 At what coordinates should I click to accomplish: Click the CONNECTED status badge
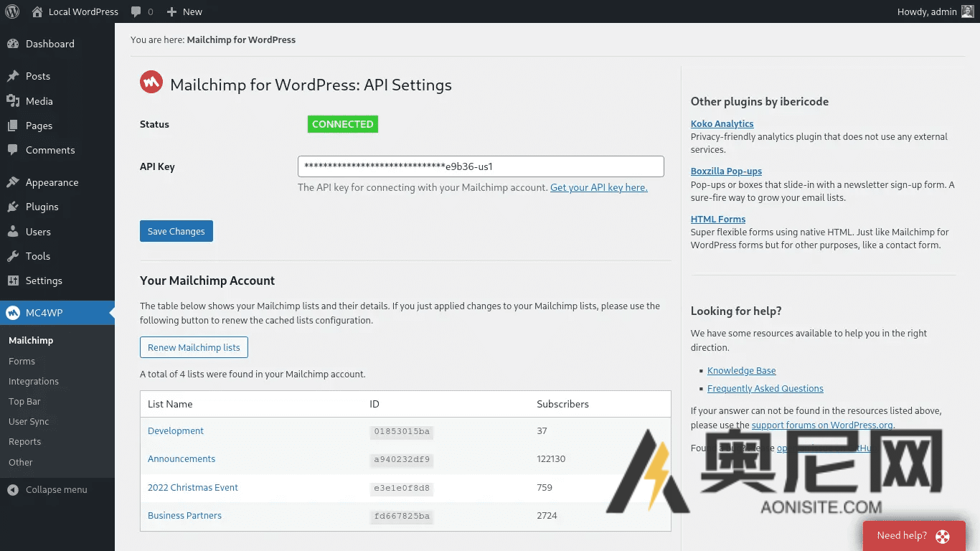pyautogui.click(x=343, y=124)
